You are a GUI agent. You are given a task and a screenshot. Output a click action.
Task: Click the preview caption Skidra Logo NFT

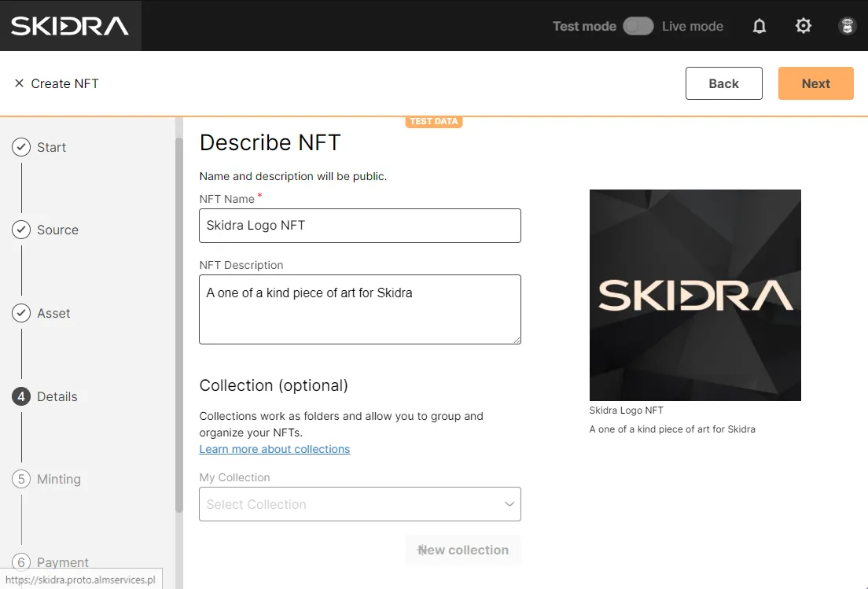tap(626, 410)
